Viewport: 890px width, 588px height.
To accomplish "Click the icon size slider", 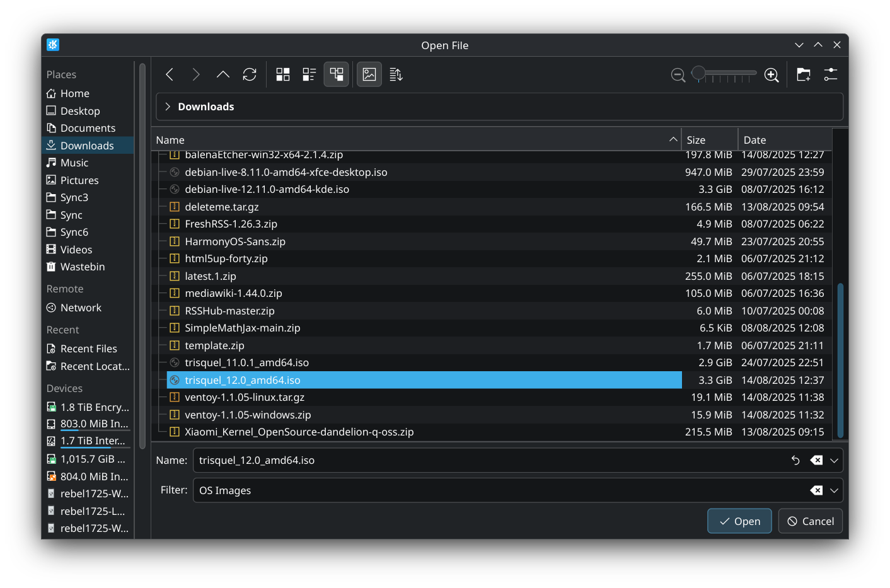I will click(724, 74).
